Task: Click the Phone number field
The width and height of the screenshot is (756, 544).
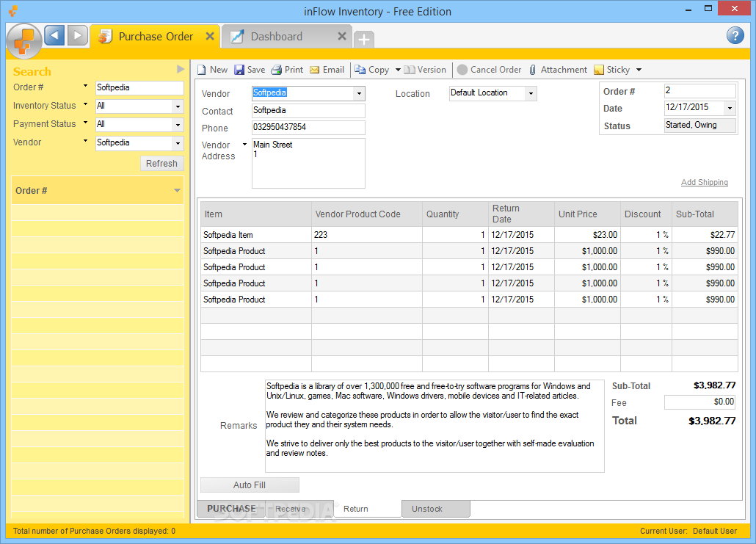Action: pyautogui.click(x=308, y=127)
